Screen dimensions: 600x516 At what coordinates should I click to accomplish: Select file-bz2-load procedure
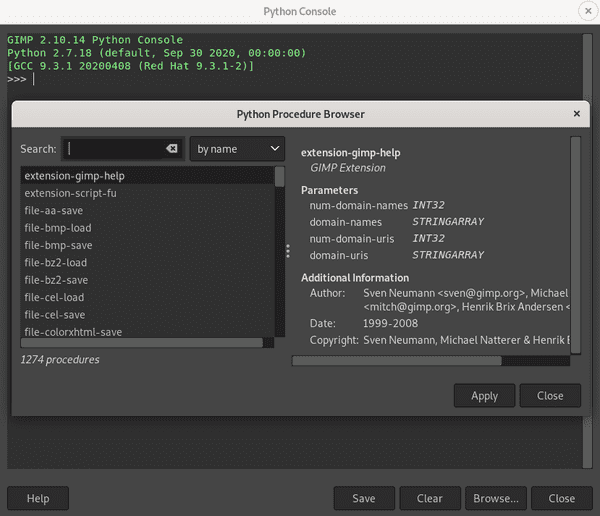tap(148, 263)
